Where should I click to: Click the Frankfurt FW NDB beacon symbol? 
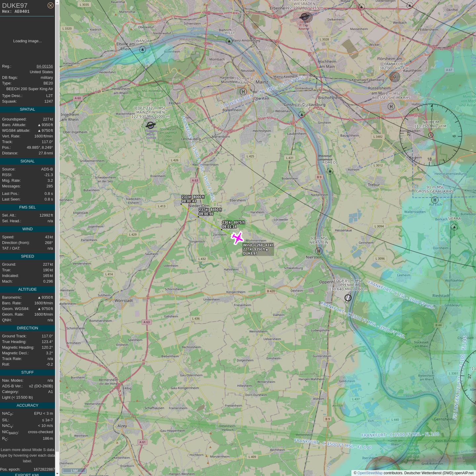394,77
